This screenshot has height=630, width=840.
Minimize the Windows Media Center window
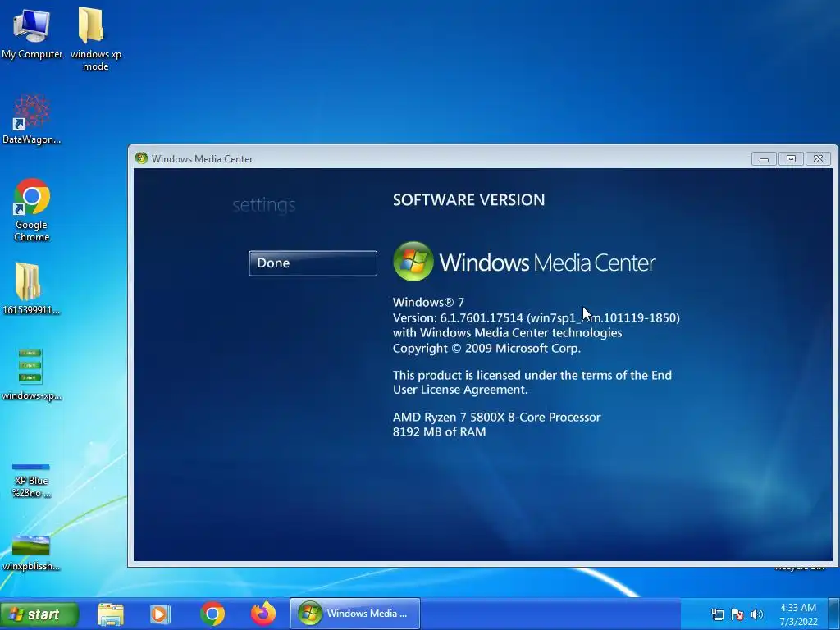click(764, 158)
